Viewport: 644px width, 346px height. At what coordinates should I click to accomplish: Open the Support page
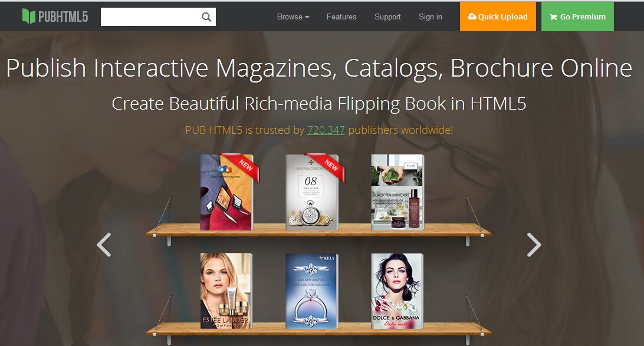387,17
